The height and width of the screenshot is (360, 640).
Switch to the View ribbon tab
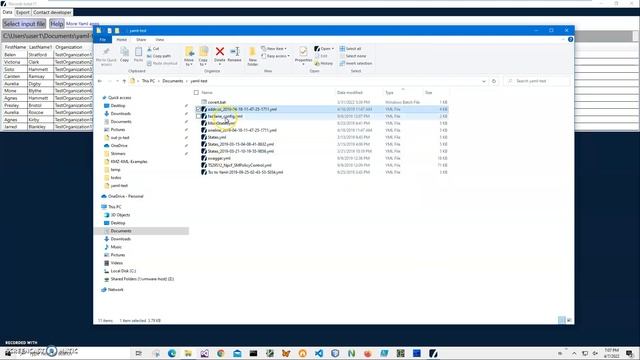click(x=160, y=40)
